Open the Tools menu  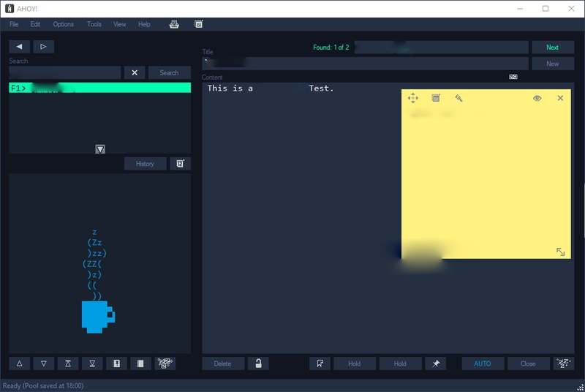[x=94, y=24]
